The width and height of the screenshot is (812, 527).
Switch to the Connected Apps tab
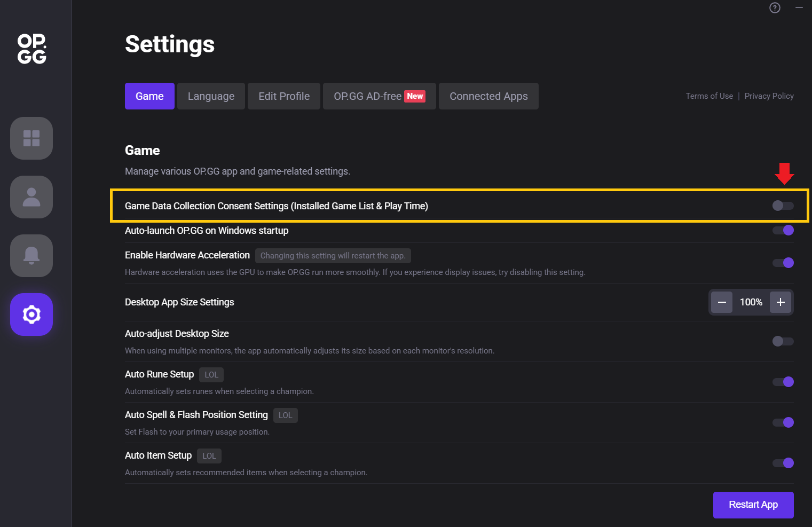[x=488, y=96]
